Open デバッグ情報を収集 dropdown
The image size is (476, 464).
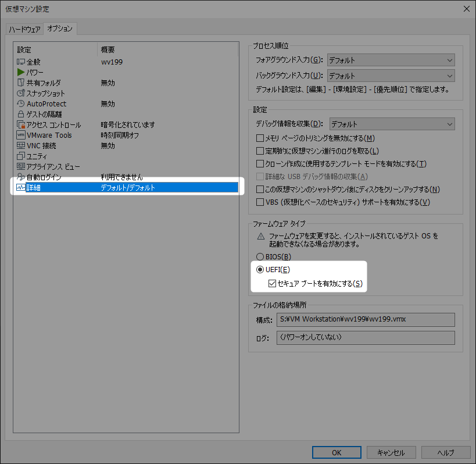[x=392, y=124]
